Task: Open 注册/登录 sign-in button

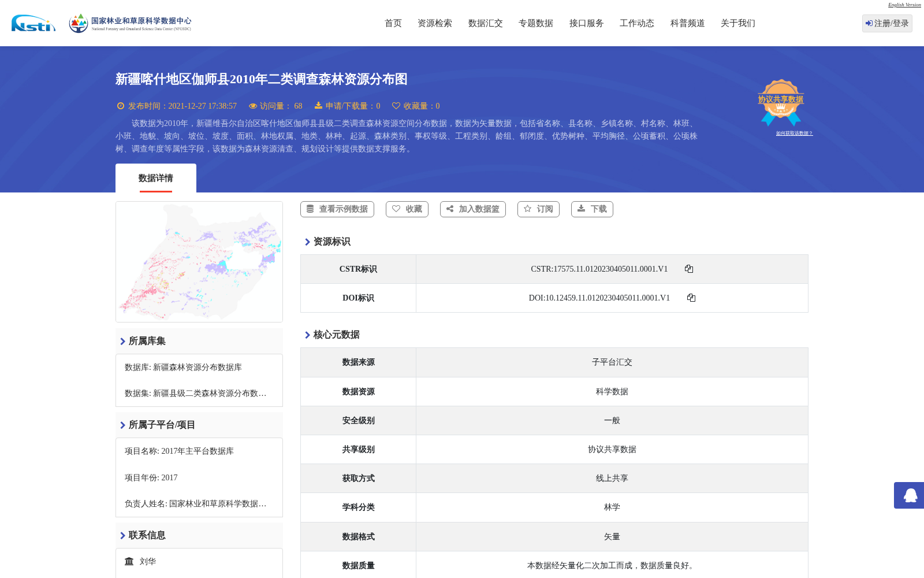Action: 887,23
